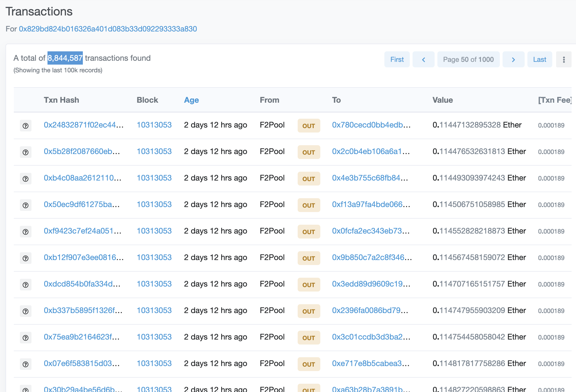Image resolution: width=576 pixels, height=392 pixels.
Task: Open txn hash 0xb337b5895f1326f
Action: point(83,310)
